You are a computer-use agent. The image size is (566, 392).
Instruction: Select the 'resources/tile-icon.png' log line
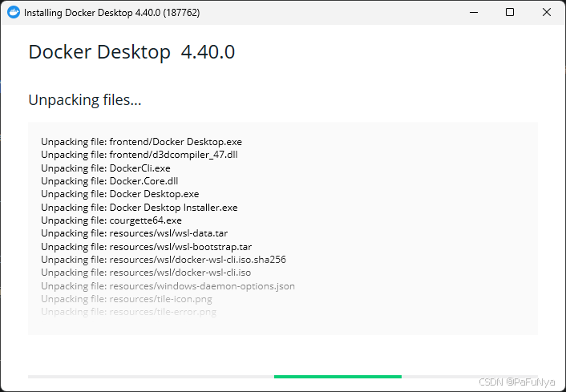point(127,299)
